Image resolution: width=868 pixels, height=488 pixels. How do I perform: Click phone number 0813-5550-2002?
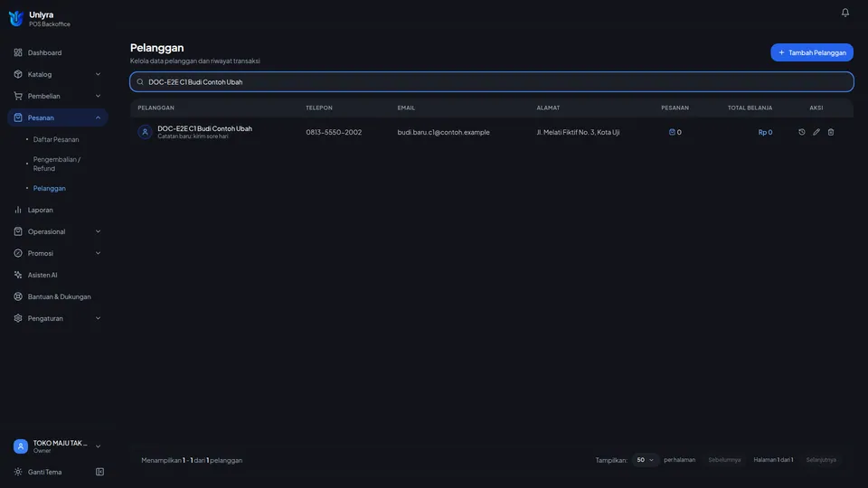[x=334, y=132]
